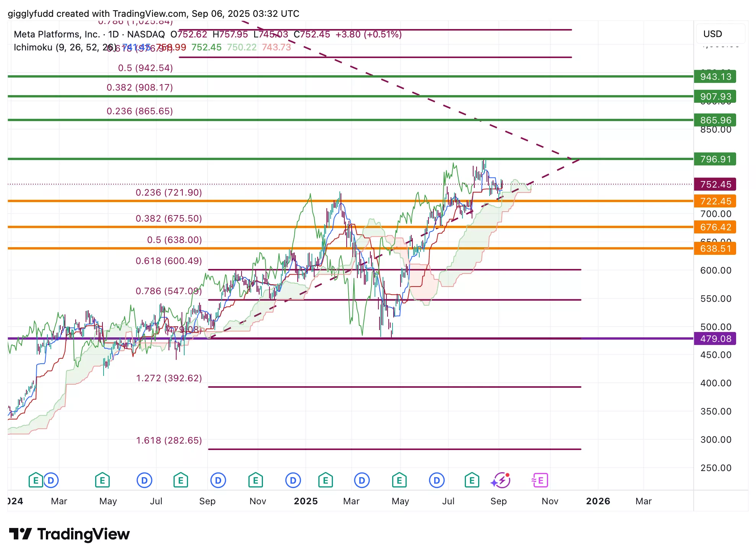
Task: Click the 943.13 green price label
Action: (x=715, y=76)
